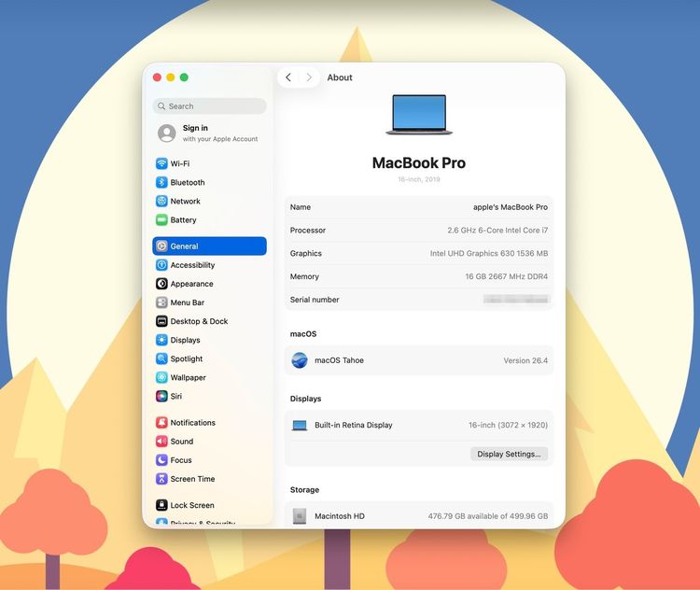Open Display Settings…
700x590 pixels.
(509, 454)
